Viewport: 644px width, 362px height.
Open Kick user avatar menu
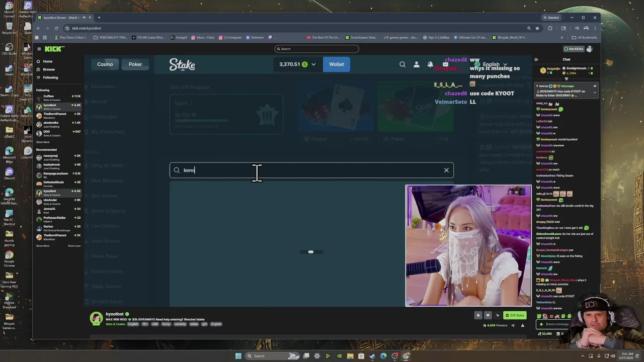[x=589, y=49]
